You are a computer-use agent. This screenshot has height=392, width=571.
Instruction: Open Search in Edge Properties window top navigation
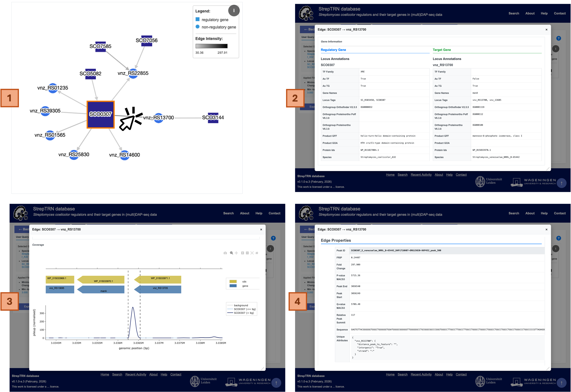(x=514, y=213)
